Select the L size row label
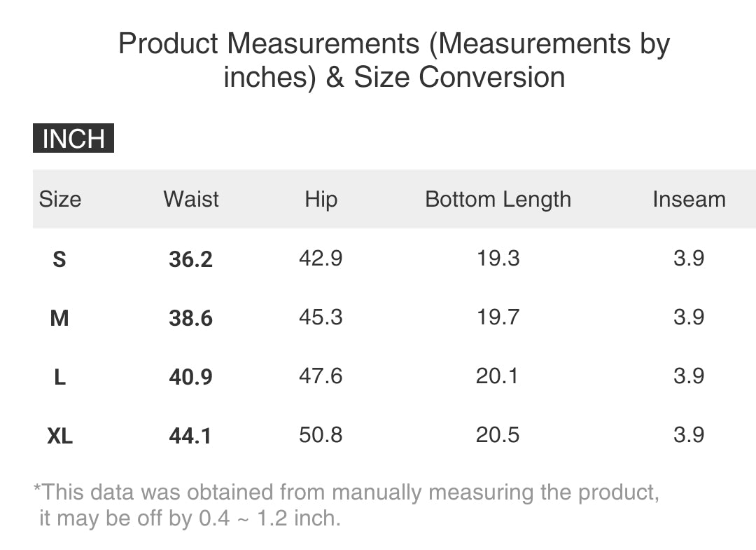The height and width of the screenshot is (550, 756). pyautogui.click(x=59, y=378)
